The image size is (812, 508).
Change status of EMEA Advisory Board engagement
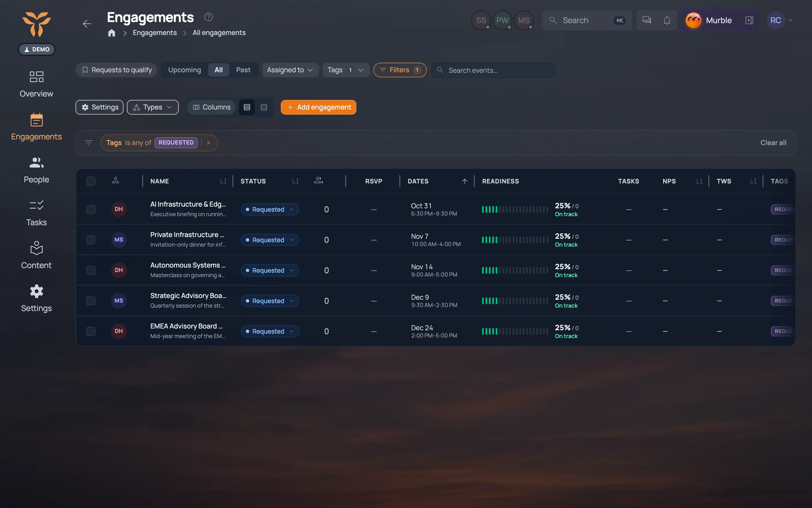point(270,331)
